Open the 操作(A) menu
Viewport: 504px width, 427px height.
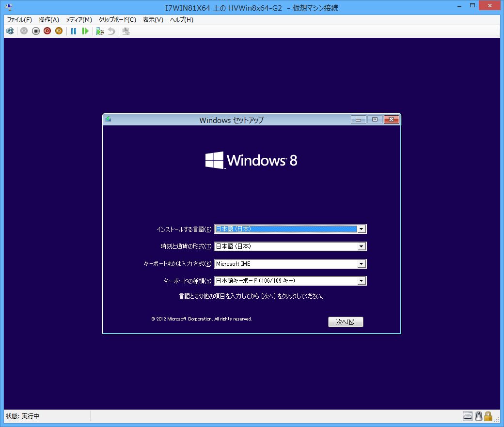(x=49, y=20)
